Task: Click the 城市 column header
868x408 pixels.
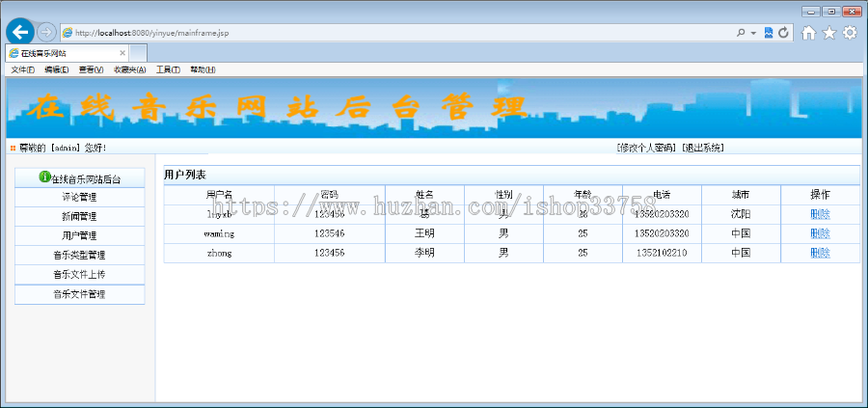Action: 741,194
